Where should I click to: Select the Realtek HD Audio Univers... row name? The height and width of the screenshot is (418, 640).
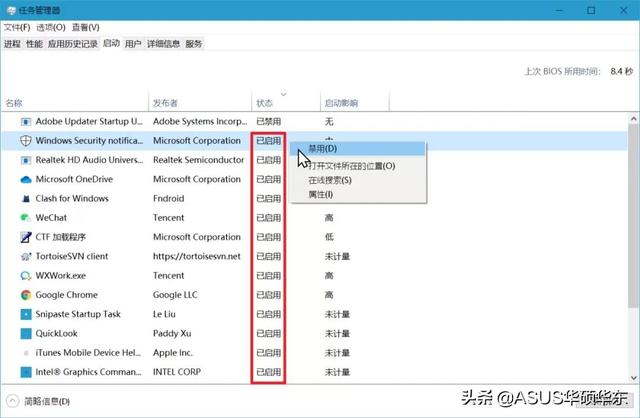pyautogui.click(x=89, y=160)
